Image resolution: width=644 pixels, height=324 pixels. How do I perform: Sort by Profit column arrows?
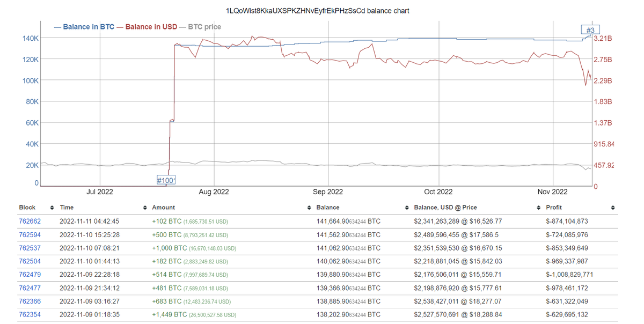pos(613,208)
